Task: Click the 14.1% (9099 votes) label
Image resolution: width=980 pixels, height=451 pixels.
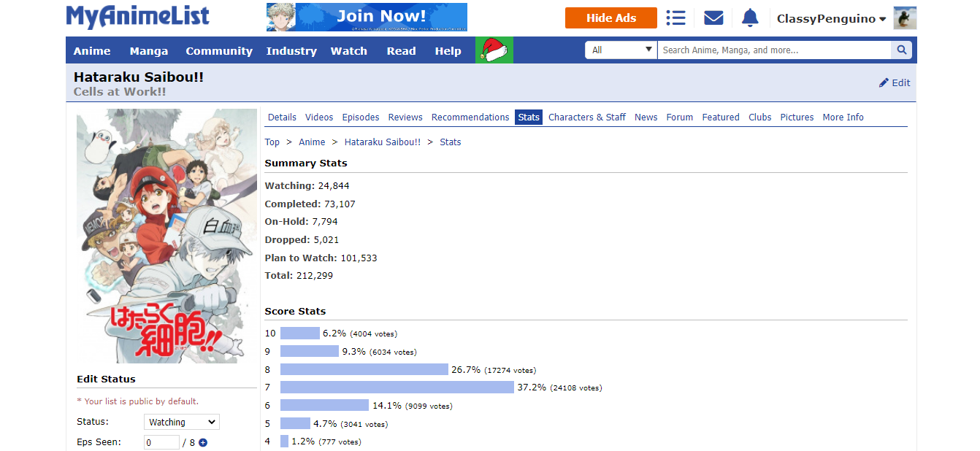Action: (x=412, y=406)
